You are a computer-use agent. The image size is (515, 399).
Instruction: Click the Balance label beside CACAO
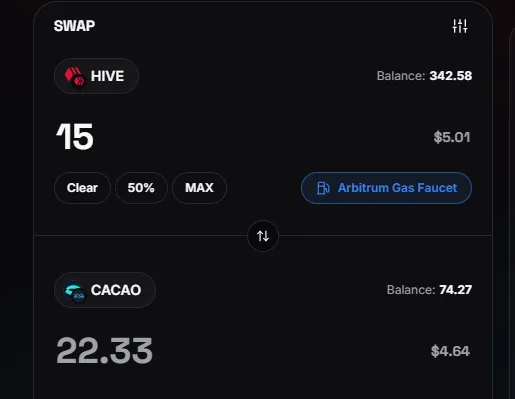point(411,290)
